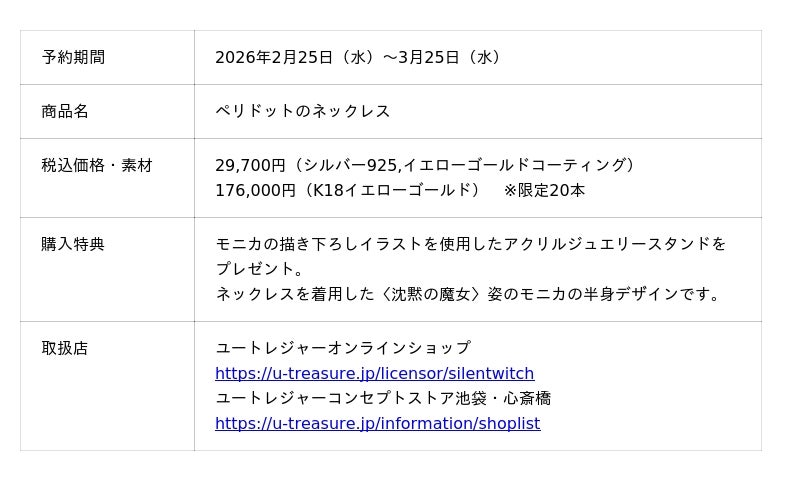Open the u-treasure shoplist link
The width and height of the screenshot is (800, 481).
tap(377, 423)
